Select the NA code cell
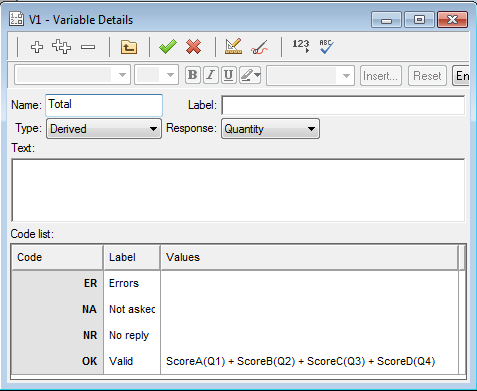The image size is (477, 391). pyautogui.click(x=57, y=309)
